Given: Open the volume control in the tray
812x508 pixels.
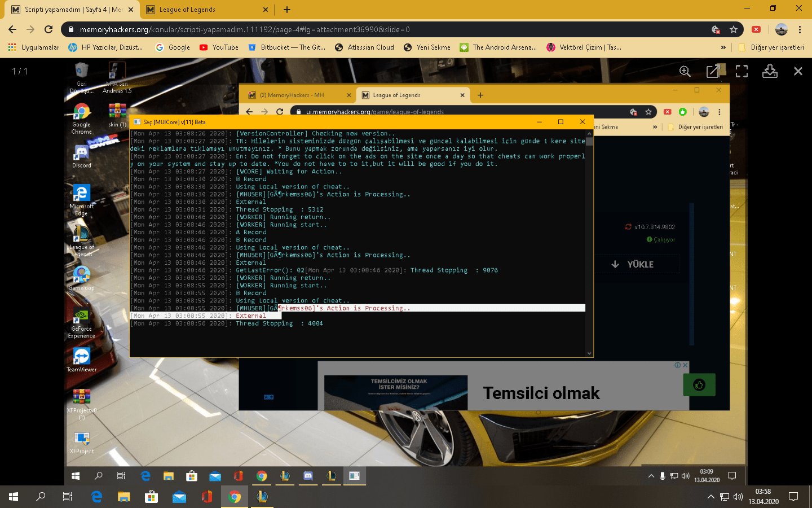Looking at the screenshot, I should click(x=738, y=497).
